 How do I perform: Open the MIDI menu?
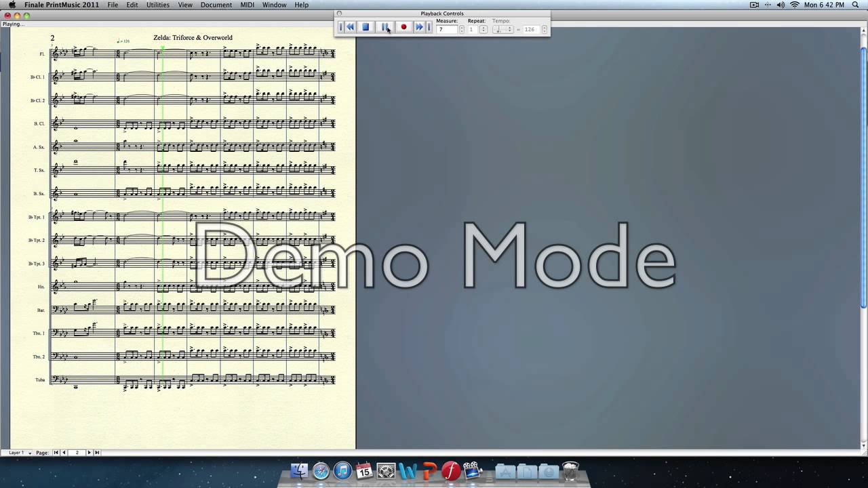[x=248, y=5]
